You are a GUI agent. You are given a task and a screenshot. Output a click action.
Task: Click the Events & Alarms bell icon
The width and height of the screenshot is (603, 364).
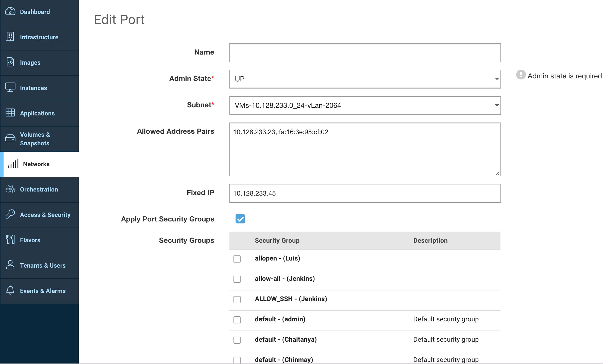(x=10, y=290)
